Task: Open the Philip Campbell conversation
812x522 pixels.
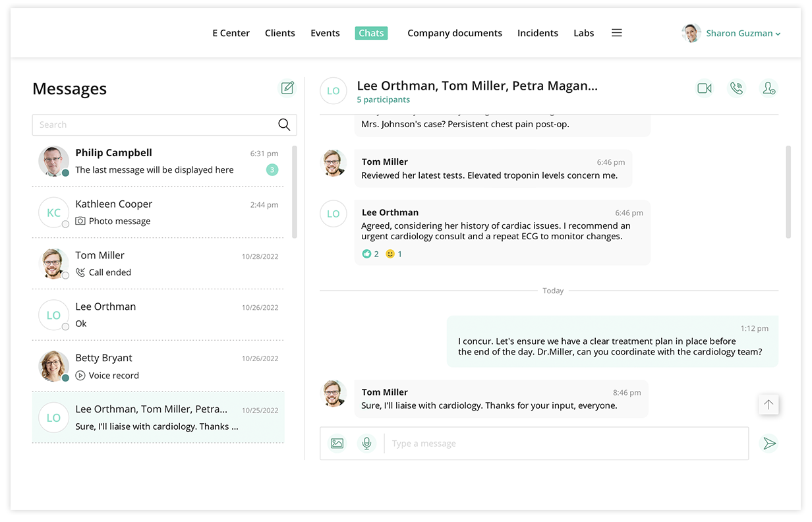Action: pyautogui.click(x=158, y=161)
